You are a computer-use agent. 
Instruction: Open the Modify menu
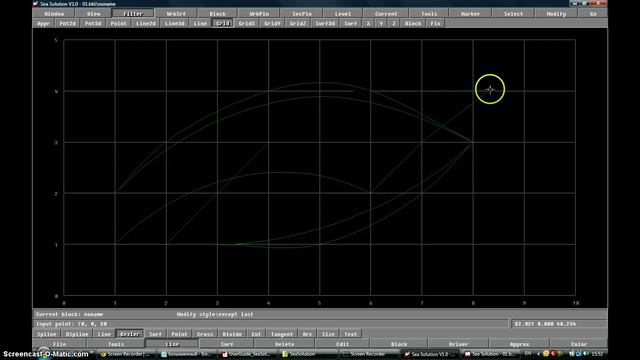pos(556,13)
